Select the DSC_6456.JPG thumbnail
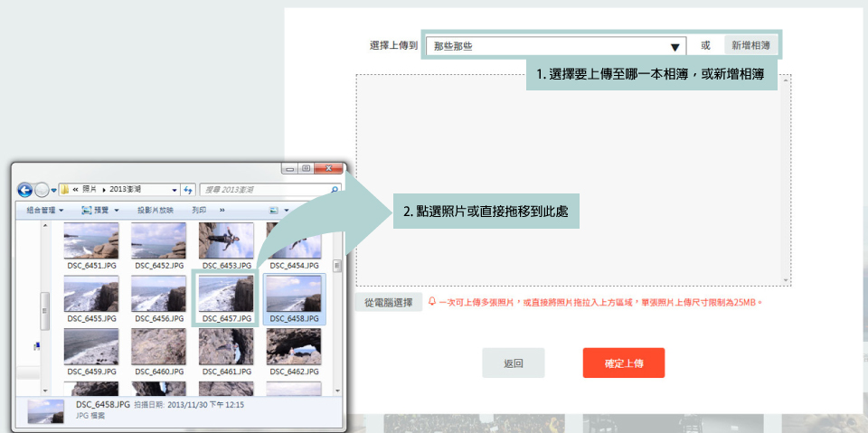The image size is (868, 433). point(159,294)
